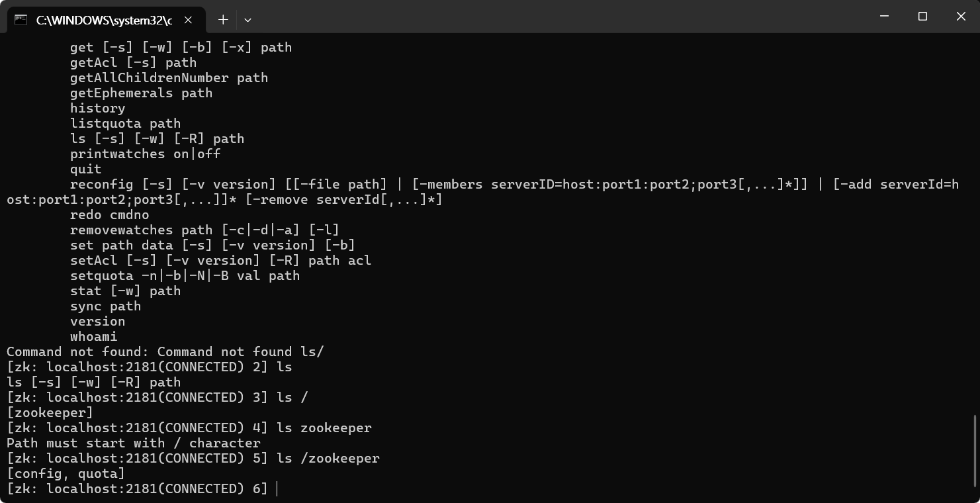
Task: Minimize the terminal window
Action: [885, 17]
